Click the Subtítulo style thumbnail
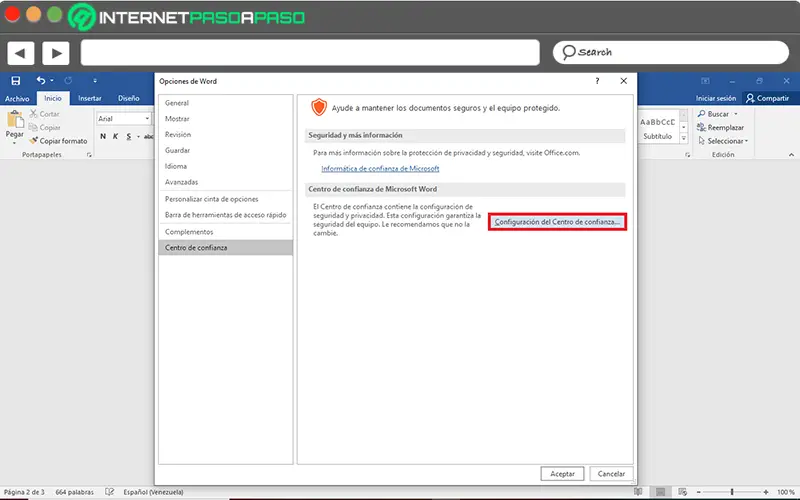The image size is (800, 500). point(658,128)
